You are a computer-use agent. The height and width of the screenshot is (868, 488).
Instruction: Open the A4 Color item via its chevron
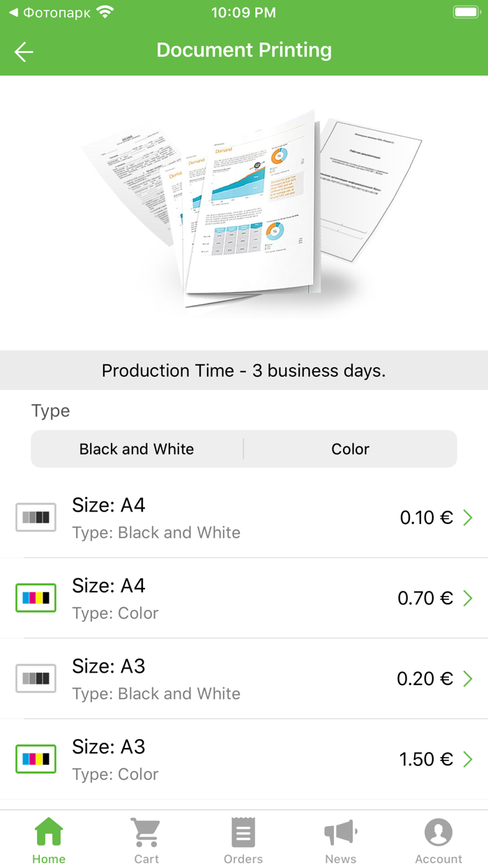point(469,598)
